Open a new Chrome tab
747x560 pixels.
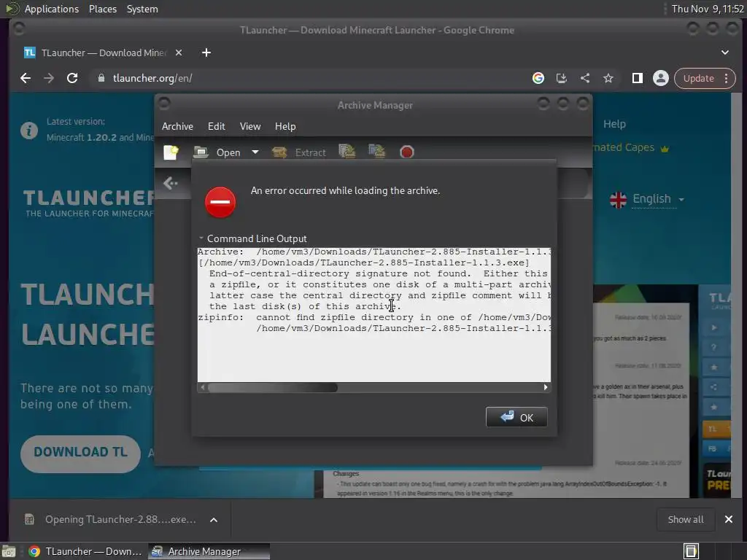pyautogui.click(x=206, y=52)
